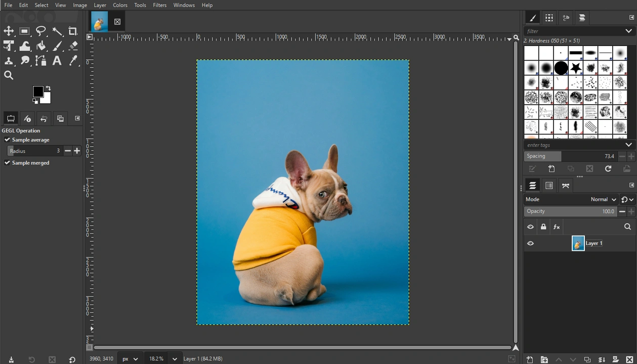The height and width of the screenshot is (364, 637).
Task: Refresh the brushes list
Action: (608, 169)
